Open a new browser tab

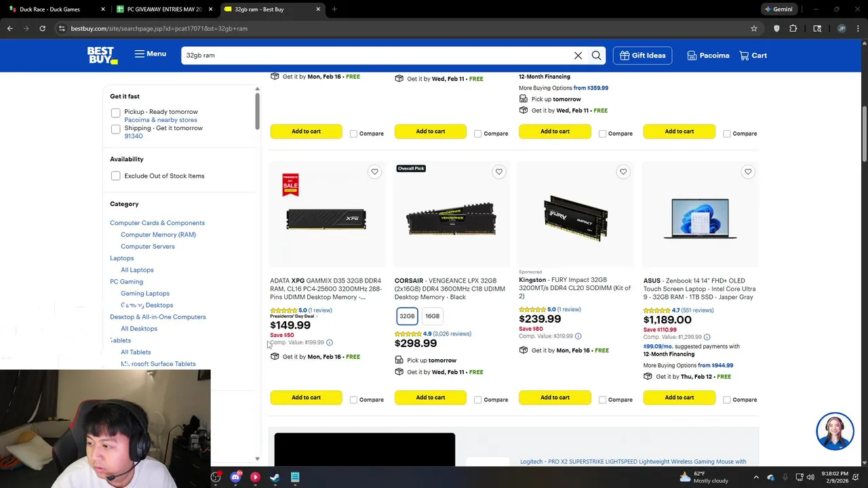point(334,9)
